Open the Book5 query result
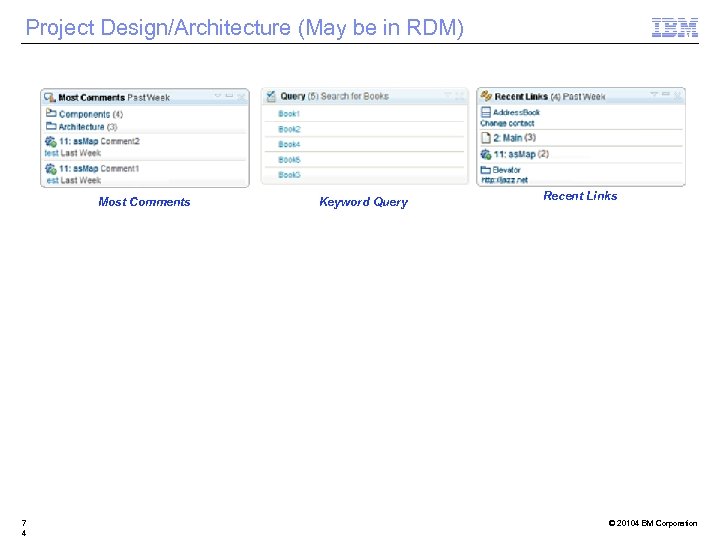The width and height of the screenshot is (720, 540). [289, 160]
